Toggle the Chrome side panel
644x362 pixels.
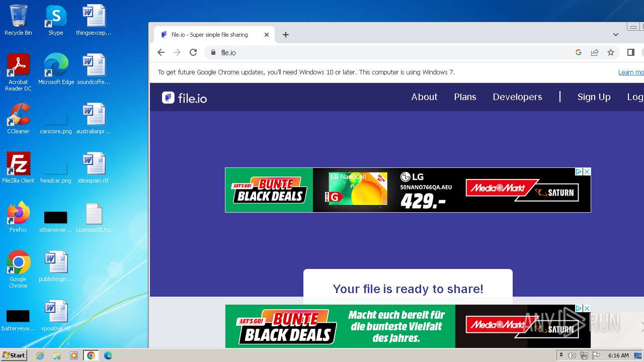click(631, 52)
